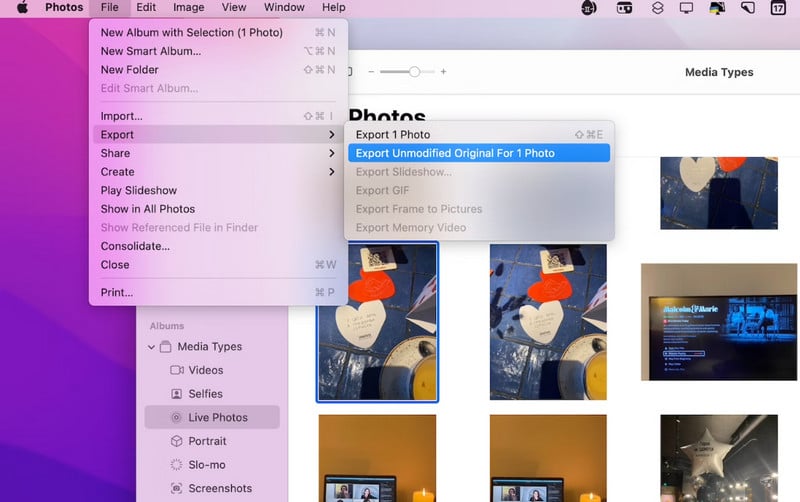This screenshot has height=502, width=800.
Task: Click the Live Photos icon in sidebar
Action: tap(177, 417)
